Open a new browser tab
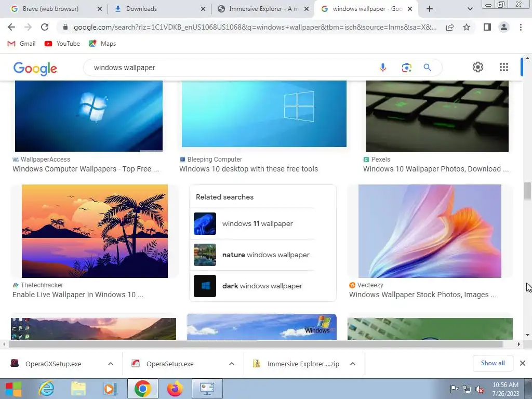Screen dimensions: 532x399 tap(430, 9)
